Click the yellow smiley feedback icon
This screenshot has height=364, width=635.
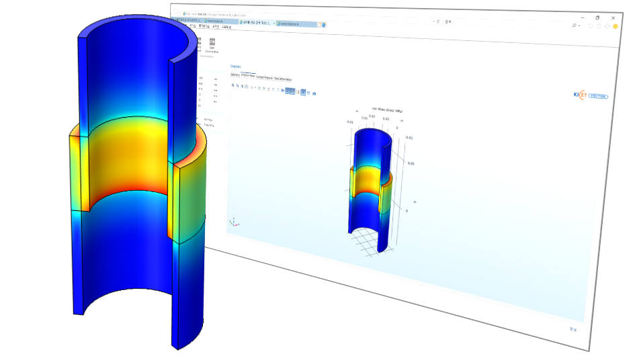[x=616, y=26]
